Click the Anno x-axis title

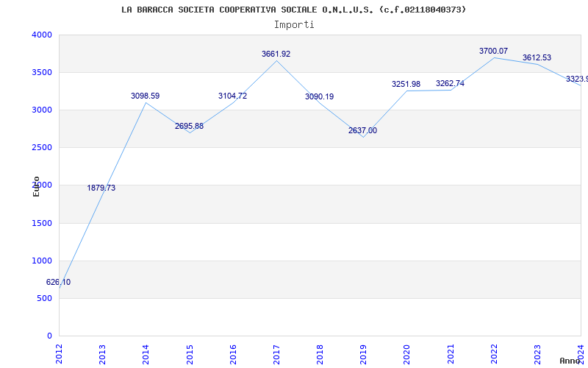570,361
